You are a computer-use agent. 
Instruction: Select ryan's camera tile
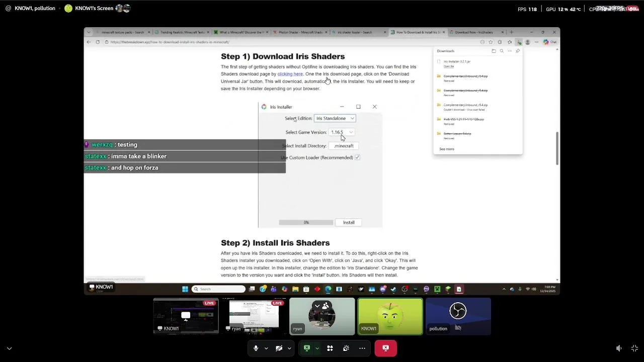(x=322, y=316)
